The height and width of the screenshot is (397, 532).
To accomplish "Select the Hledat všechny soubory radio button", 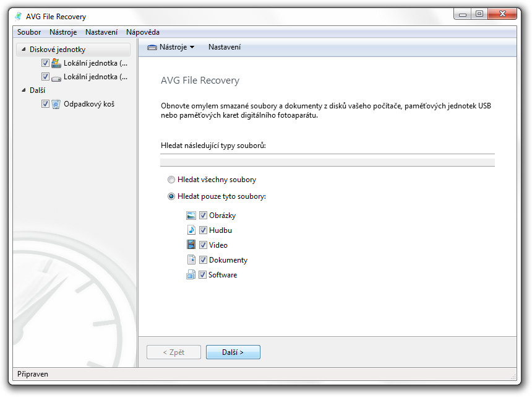I will (171, 180).
